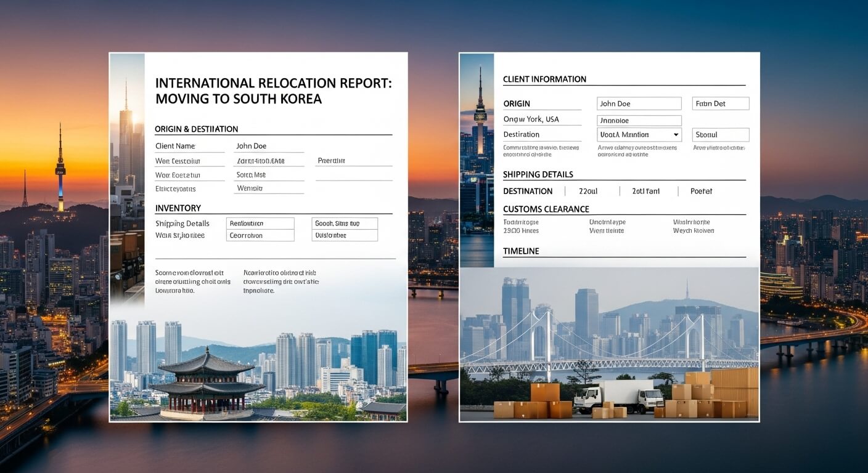Open the dropdown arrow in the Destination row
Viewport: 868px width, 473px height.
coord(676,134)
